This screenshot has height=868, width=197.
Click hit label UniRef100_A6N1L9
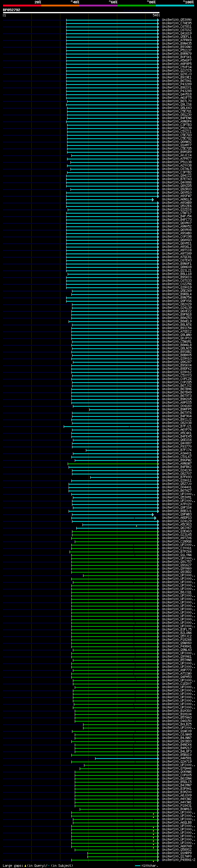[176, 200]
